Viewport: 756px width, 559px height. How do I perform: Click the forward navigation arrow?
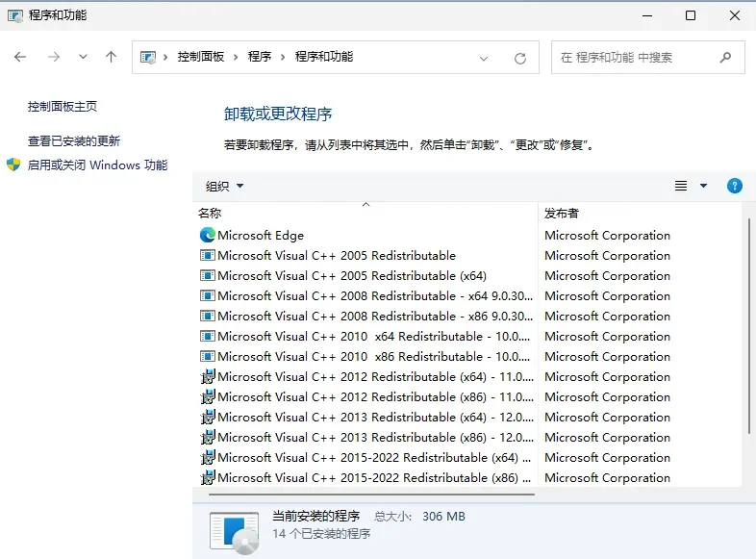[54, 57]
